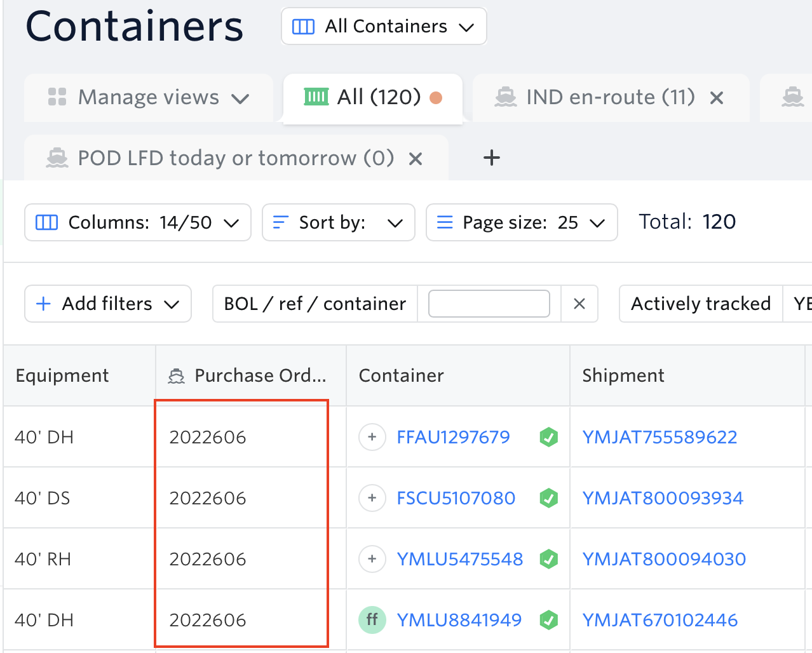Click the plus icon beside container FFAU1297679

tap(372, 437)
